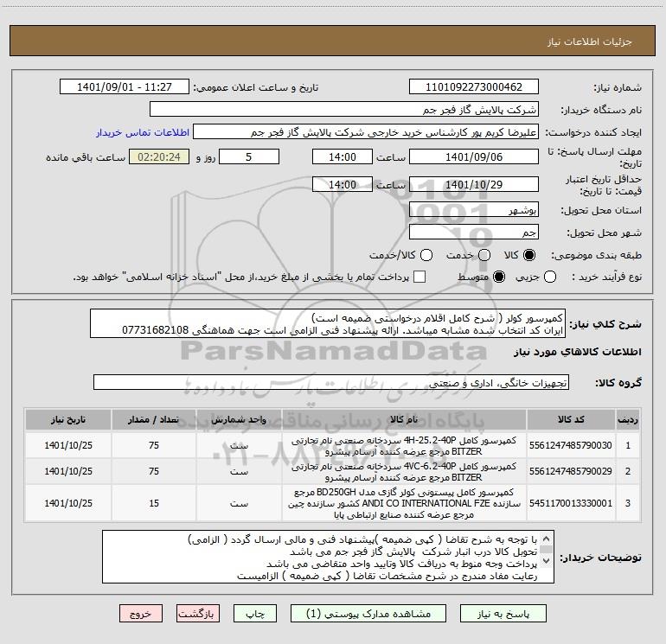Click the need number field

(x=474, y=86)
